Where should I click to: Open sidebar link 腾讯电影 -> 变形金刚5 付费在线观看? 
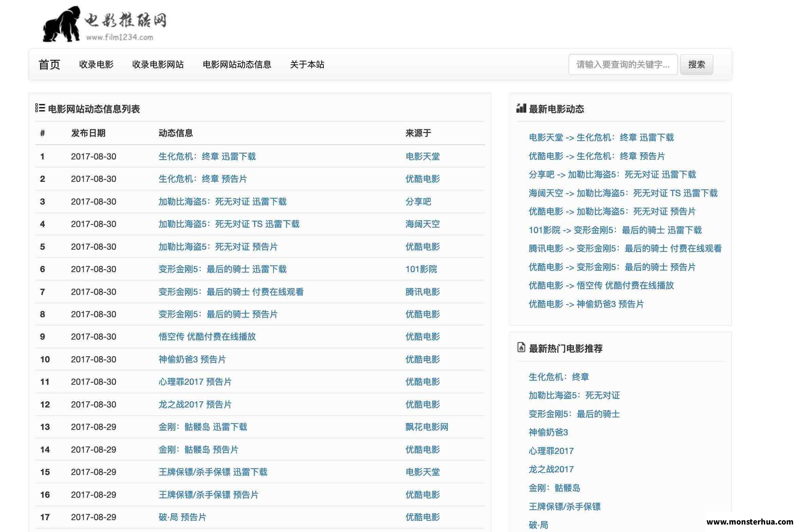tap(625, 248)
